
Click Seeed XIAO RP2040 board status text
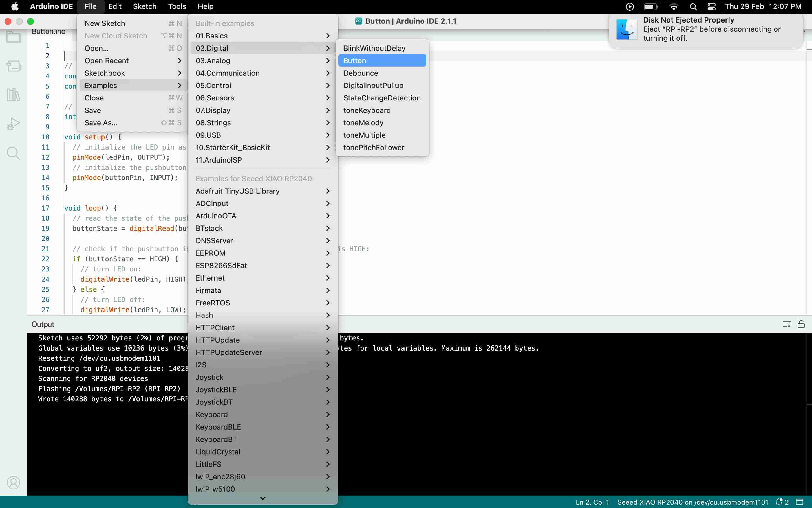692,502
